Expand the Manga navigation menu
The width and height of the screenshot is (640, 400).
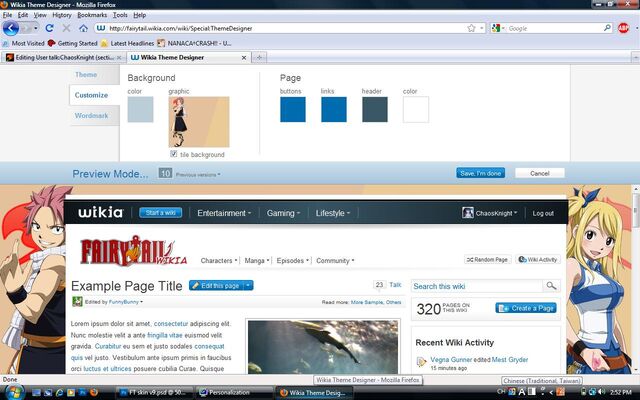(257, 260)
